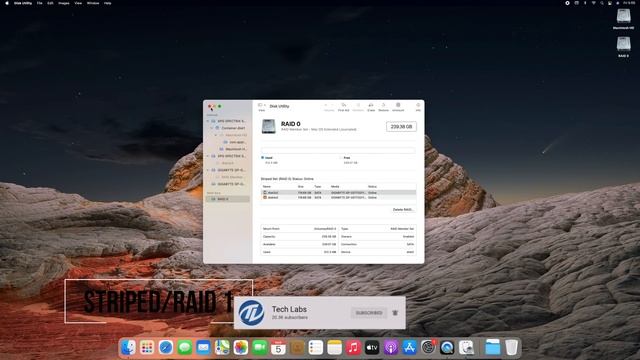Open the Info toolbar button
This screenshot has height=360, width=640.
point(418,107)
